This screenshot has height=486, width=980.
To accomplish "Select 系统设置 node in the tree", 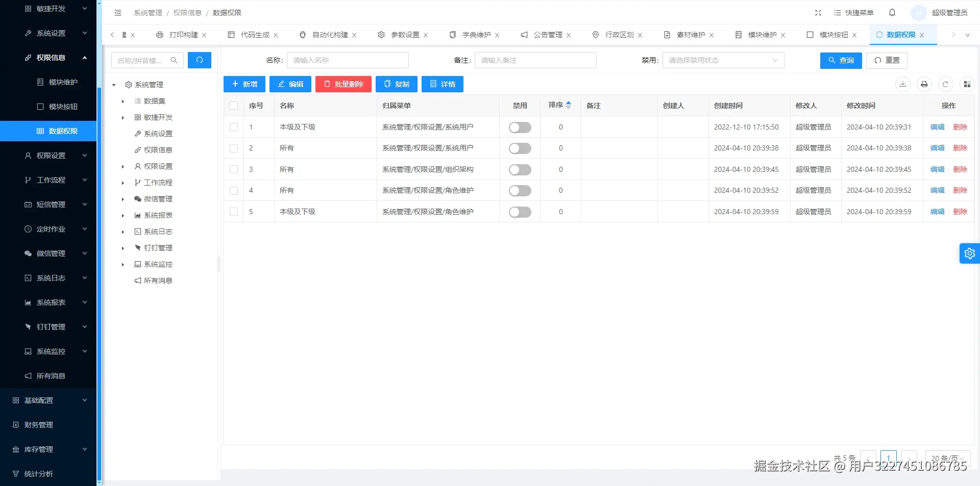I will pos(158,134).
